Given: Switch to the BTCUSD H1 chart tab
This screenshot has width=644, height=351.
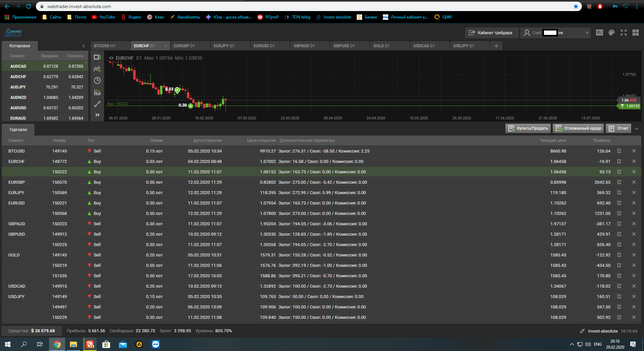Looking at the screenshot, I should point(110,46).
